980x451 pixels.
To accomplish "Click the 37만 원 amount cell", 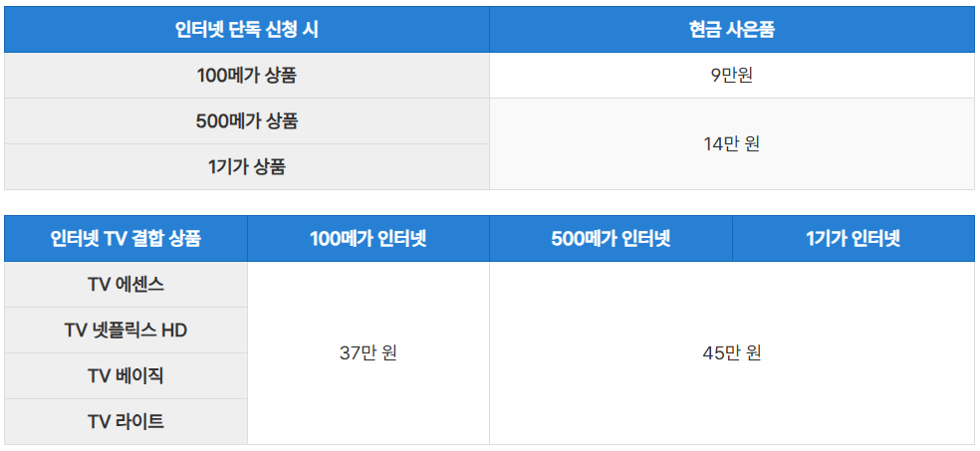I will pos(368,352).
